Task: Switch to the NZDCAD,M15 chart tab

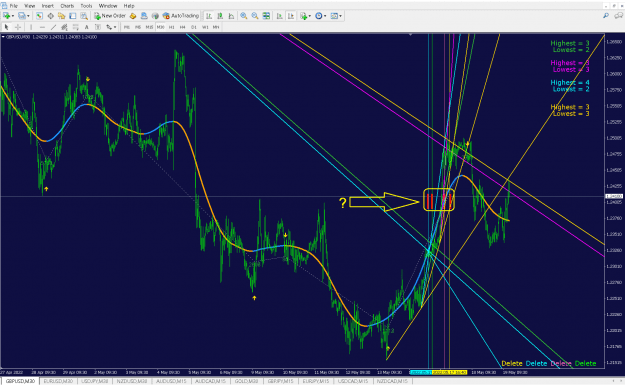Action: 392,381
